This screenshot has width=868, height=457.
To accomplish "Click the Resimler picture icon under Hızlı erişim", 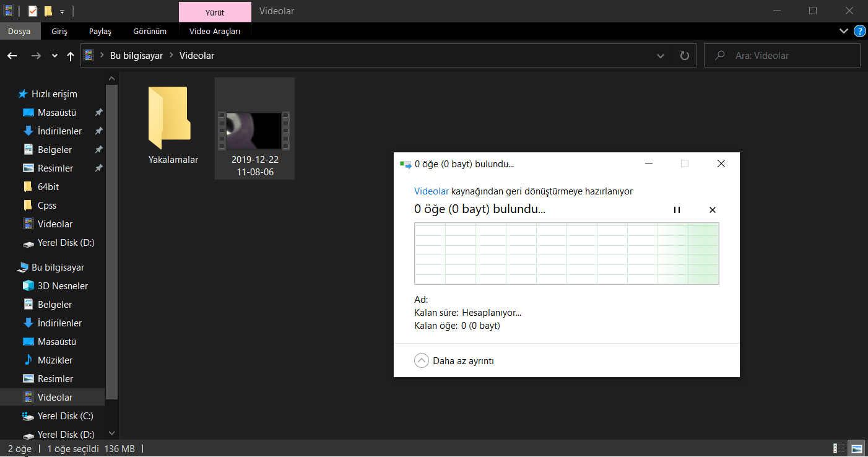I will click(28, 168).
